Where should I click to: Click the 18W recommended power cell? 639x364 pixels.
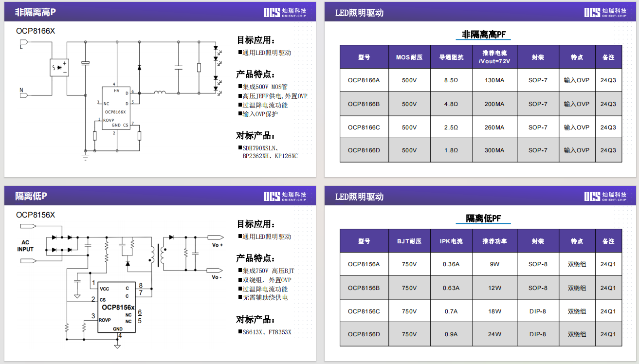(494, 311)
